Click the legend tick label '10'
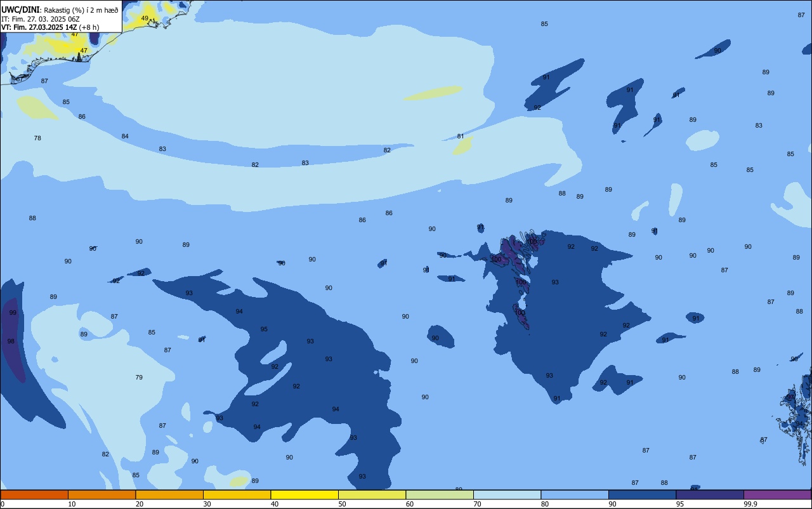Screen dimensions: 812x509 point(72,504)
